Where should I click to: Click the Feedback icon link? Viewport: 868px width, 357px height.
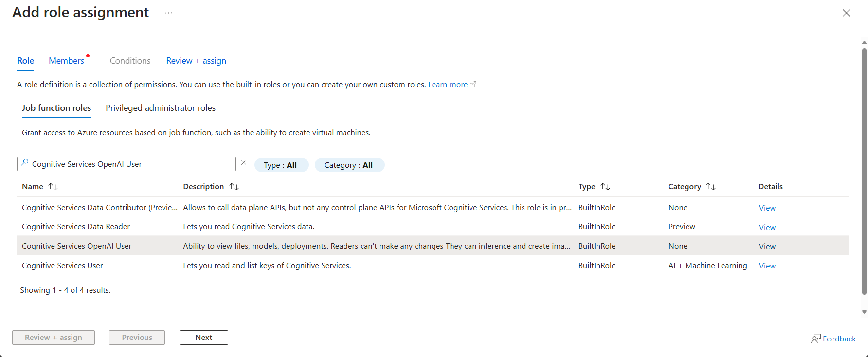click(x=833, y=339)
